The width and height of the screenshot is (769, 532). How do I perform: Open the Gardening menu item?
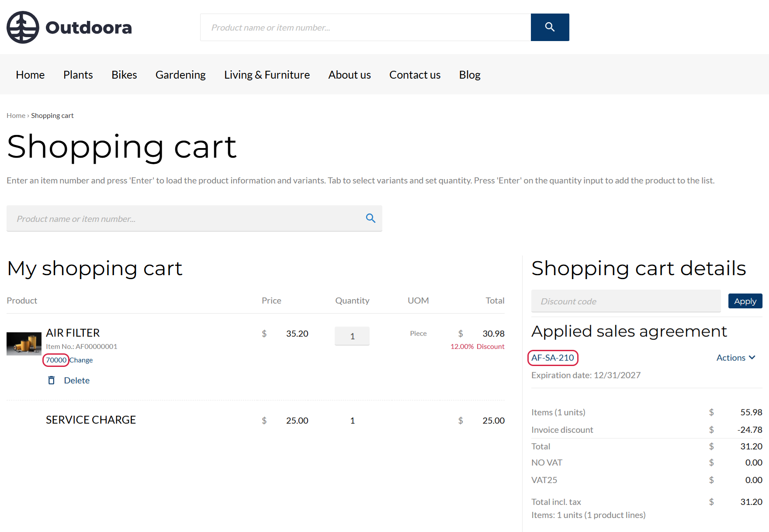180,75
